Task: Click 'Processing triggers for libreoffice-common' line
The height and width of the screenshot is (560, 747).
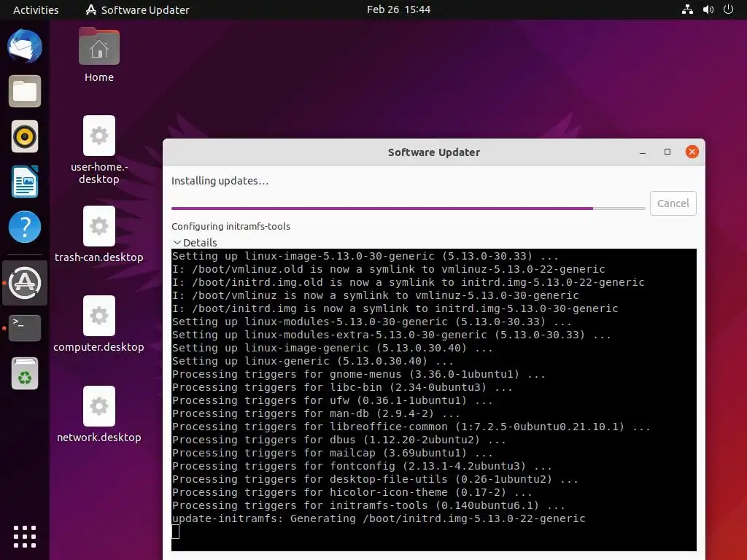Action: click(x=411, y=427)
